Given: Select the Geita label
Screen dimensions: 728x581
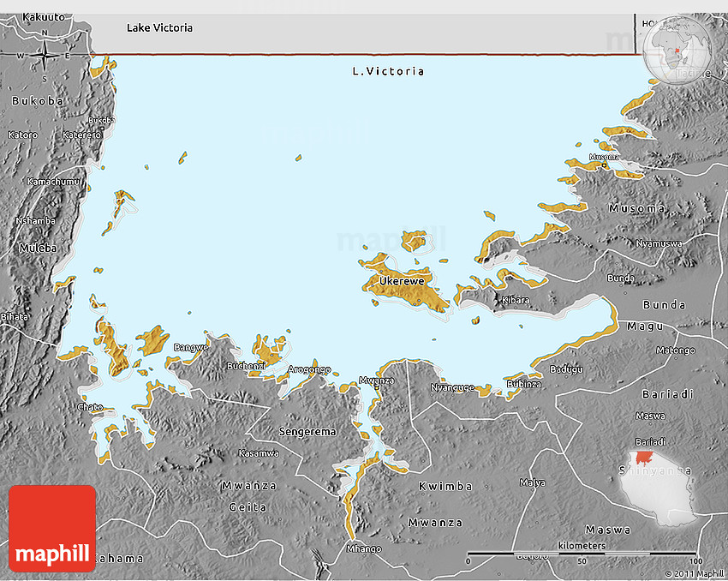Looking at the screenshot, I should (248, 507).
